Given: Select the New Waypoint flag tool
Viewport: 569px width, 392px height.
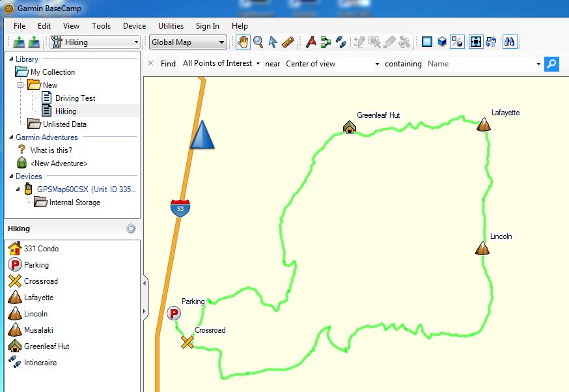Looking at the screenshot, I should (x=311, y=42).
